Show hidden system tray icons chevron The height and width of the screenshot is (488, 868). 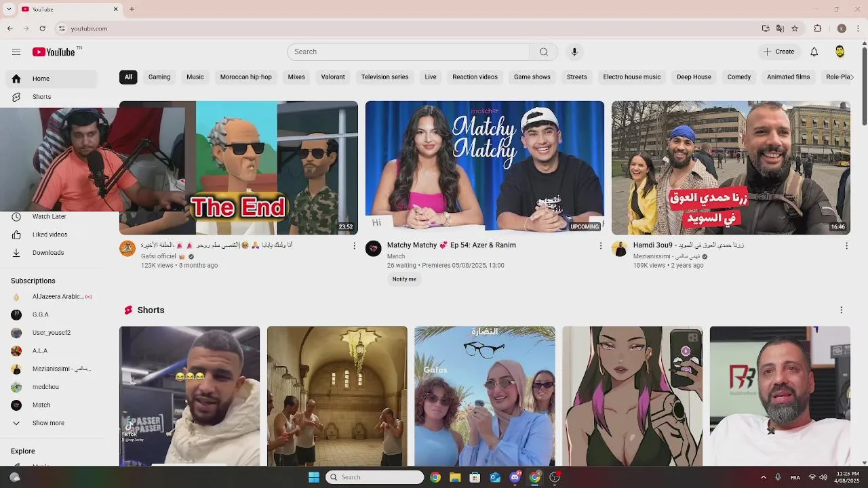coord(763,477)
